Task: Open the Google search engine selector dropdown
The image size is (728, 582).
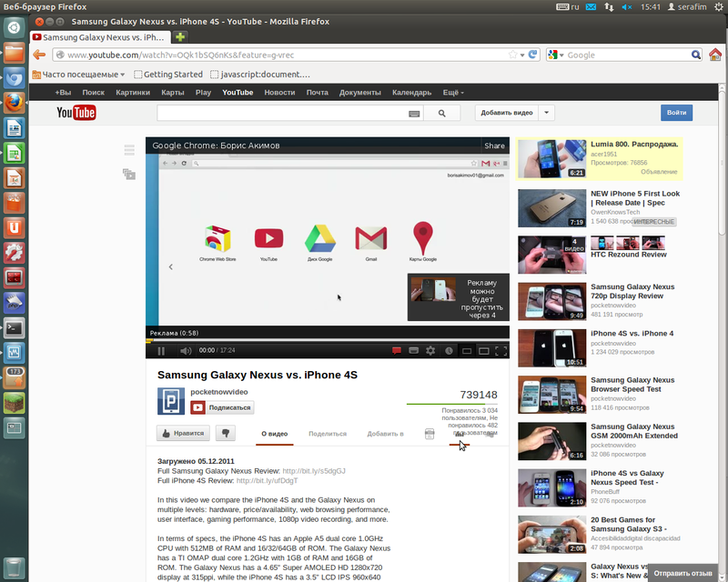Action: [556, 55]
